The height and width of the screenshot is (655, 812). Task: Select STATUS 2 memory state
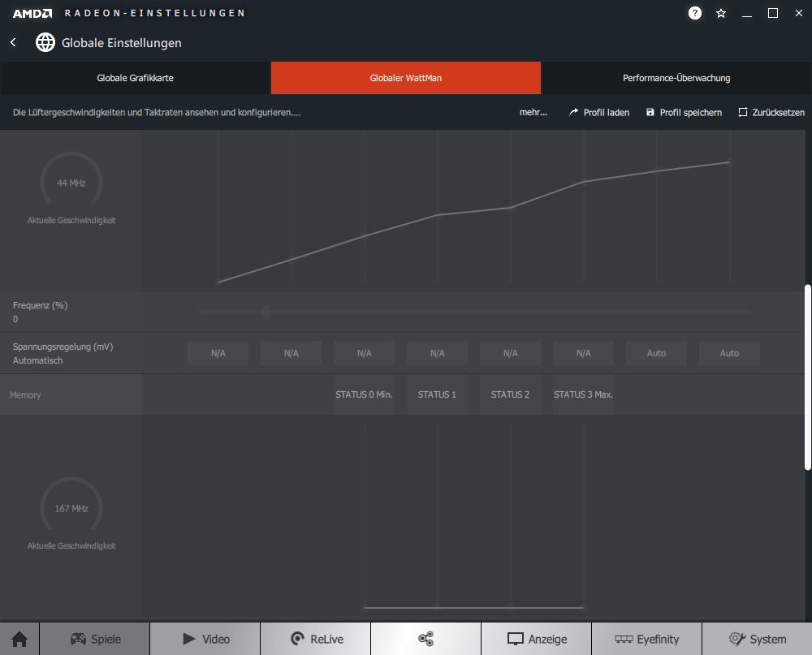tap(510, 394)
